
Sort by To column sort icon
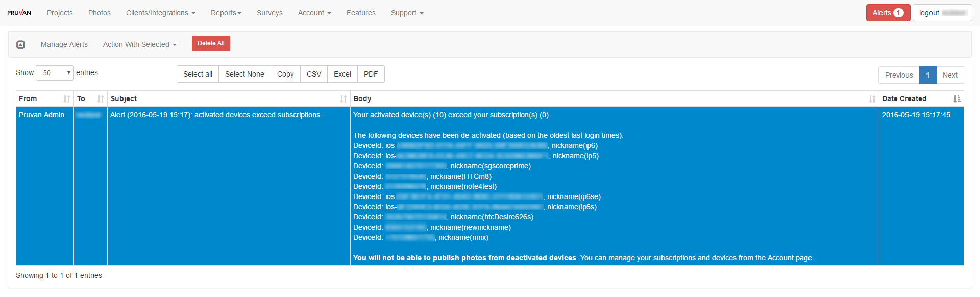pyautogui.click(x=101, y=99)
